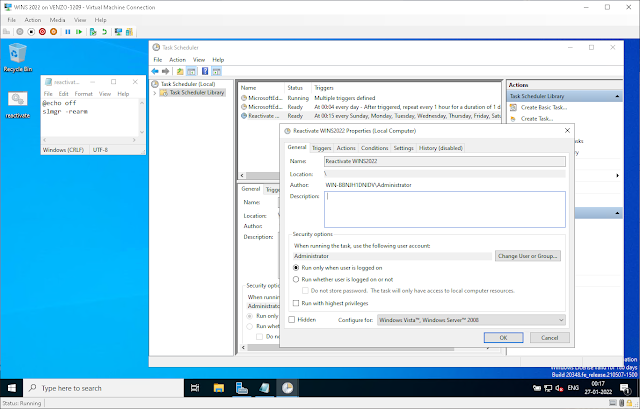This screenshot has width=640, height=409.
Task: Click the Windows Start button
Action: (11, 388)
